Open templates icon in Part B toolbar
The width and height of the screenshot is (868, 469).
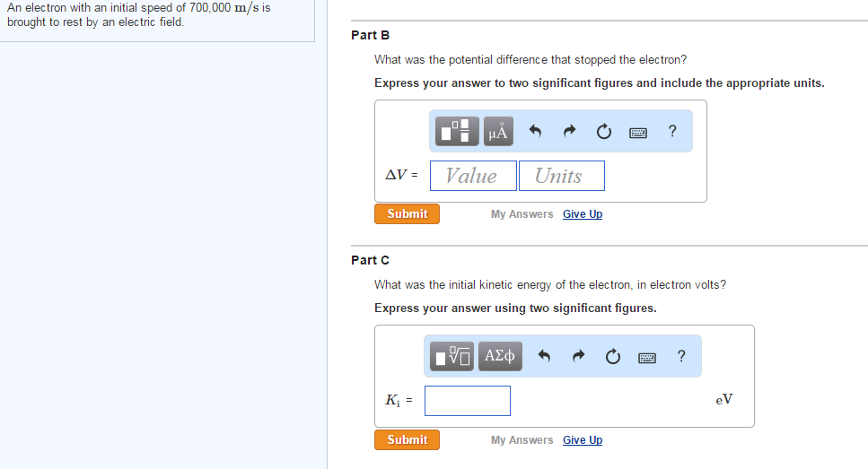pos(458,132)
